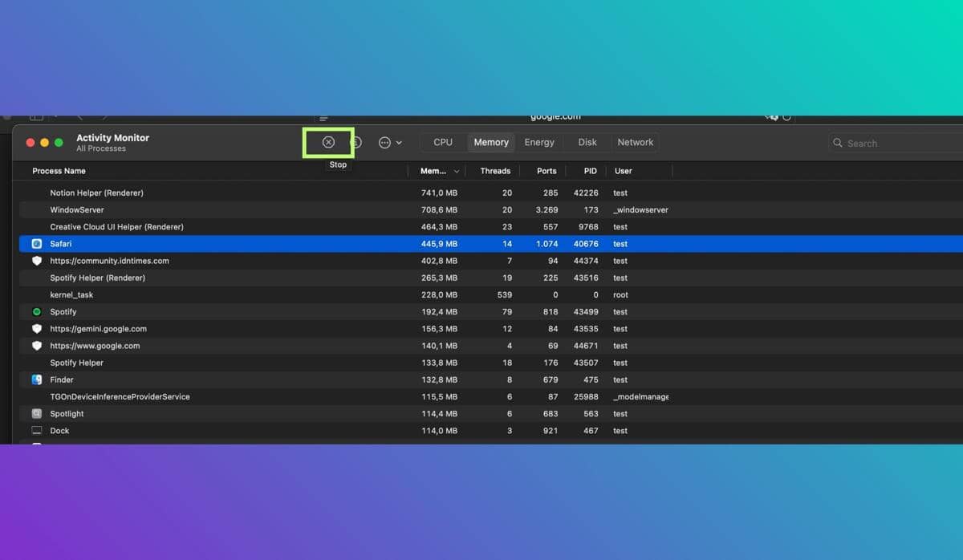Click the process Info icon
Screen dimensions: 963x560
click(x=356, y=142)
